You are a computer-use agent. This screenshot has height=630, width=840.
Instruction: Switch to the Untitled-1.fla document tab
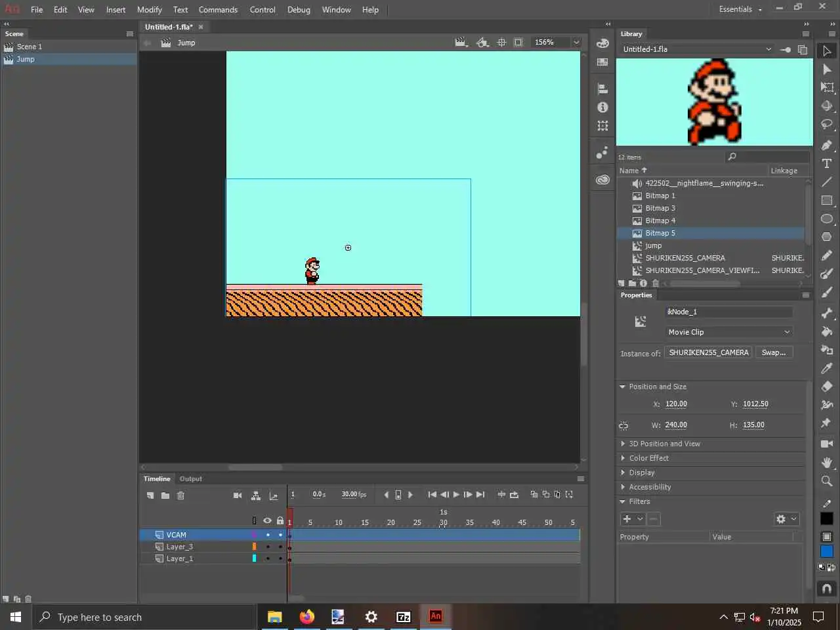[169, 27]
